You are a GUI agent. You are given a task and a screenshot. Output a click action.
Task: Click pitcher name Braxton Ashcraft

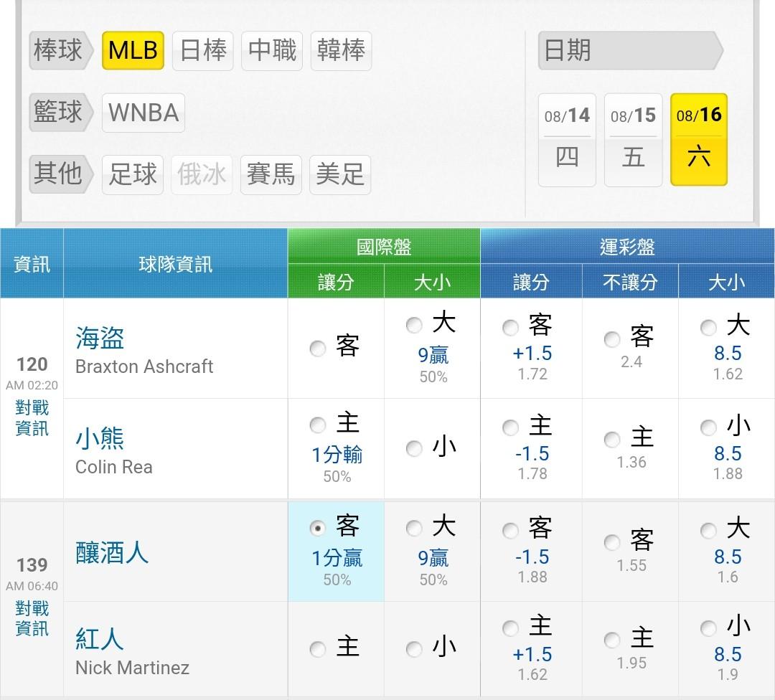[144, 366]
